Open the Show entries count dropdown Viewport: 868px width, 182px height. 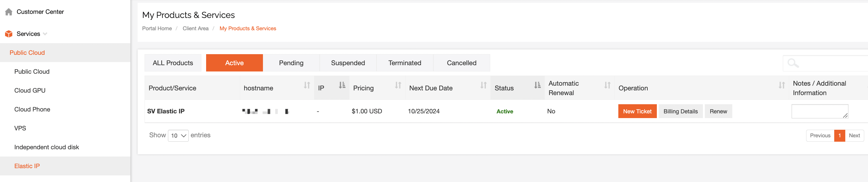[x=178, y=136]
